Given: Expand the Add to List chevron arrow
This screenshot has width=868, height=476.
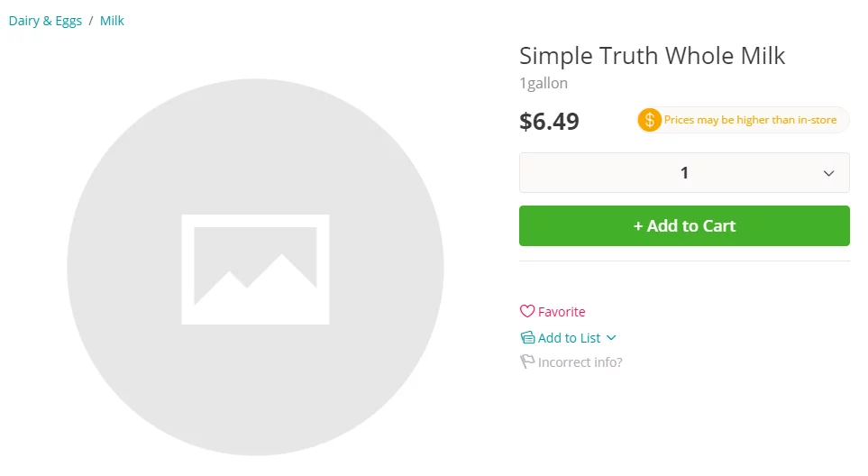Looking at the screenshot, I should click(612, 338).
